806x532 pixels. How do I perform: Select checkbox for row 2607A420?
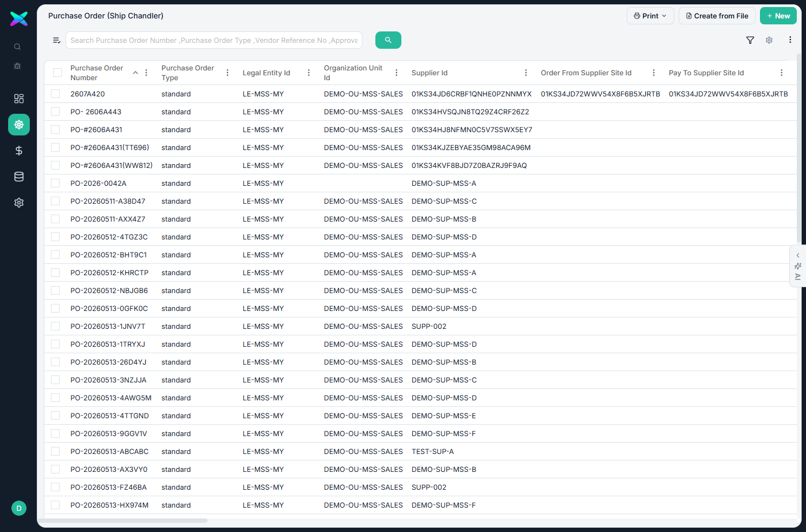pyautogui.click(x=55, y=94)
